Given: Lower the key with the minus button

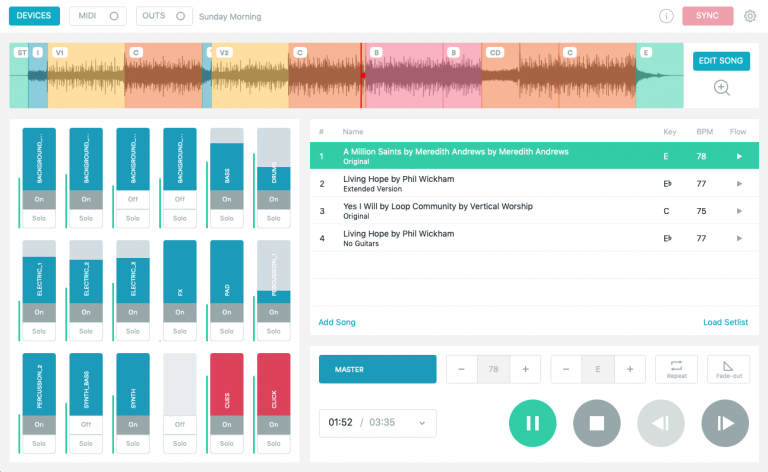Looking at the screenshot, I should (566, 370).
